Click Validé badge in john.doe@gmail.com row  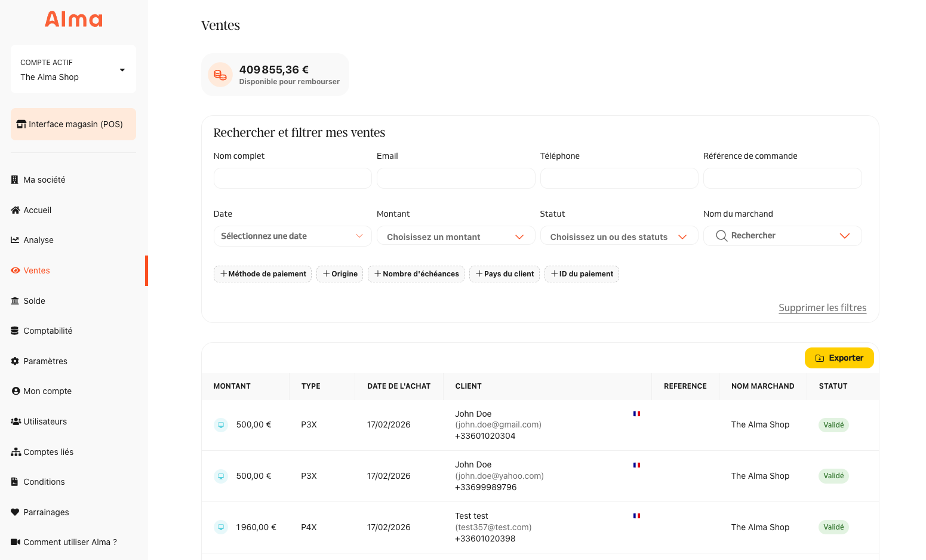833,425
